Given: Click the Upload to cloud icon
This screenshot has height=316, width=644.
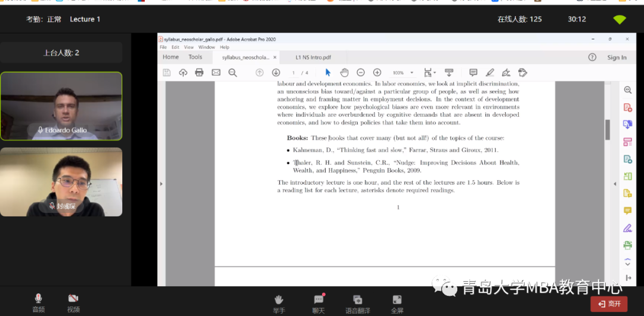Looking at the screenshot, I should tap(183, 73).
